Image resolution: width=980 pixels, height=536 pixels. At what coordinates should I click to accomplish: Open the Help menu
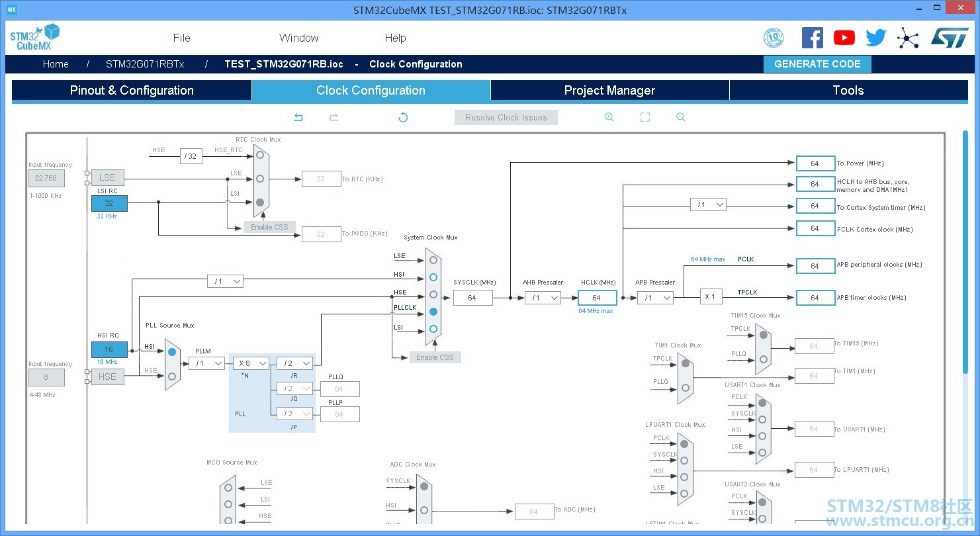tap(395, 38)
